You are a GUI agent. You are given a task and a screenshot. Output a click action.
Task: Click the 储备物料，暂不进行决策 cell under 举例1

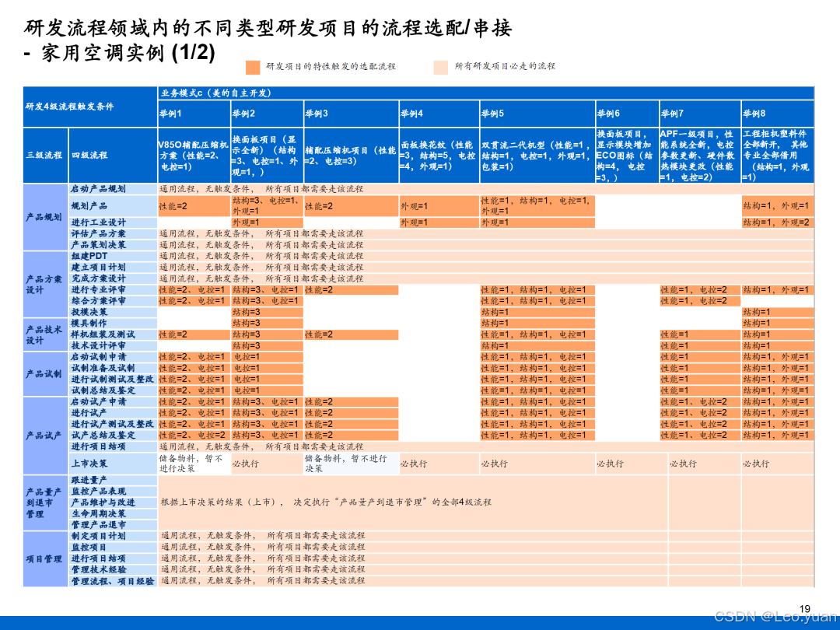[194, 464]
